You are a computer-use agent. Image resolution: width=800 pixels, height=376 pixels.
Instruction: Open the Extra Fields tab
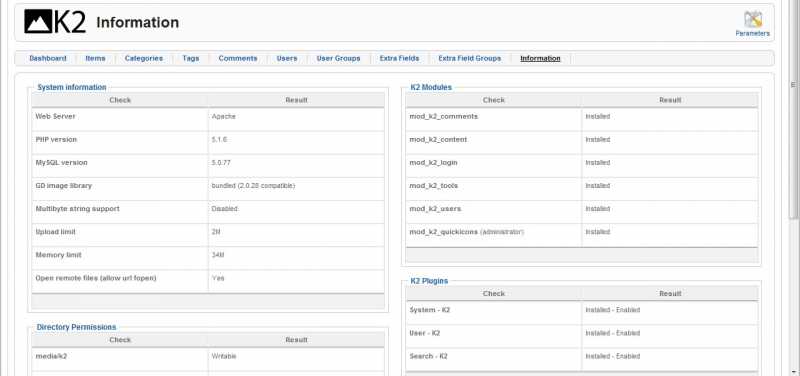coord(399,58)
